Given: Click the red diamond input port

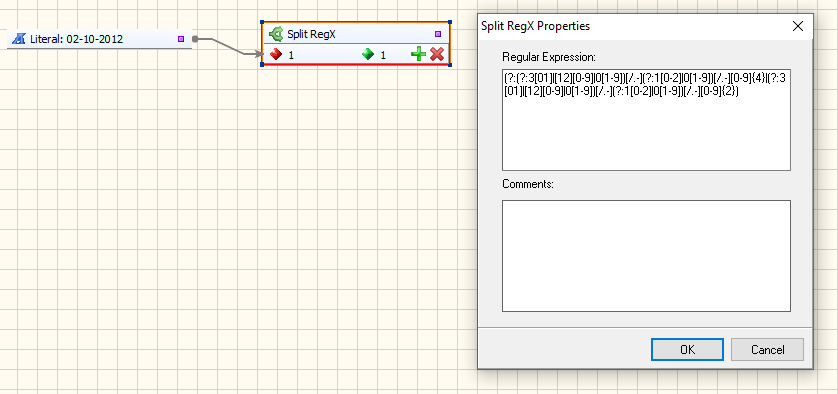Looking at the screenshot, I should (x=276, y=54).
